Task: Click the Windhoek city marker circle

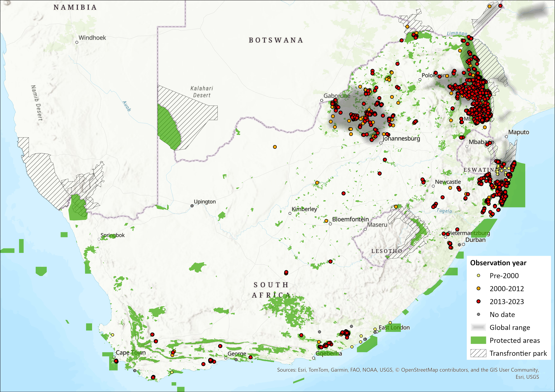Action: coord(77,42)
